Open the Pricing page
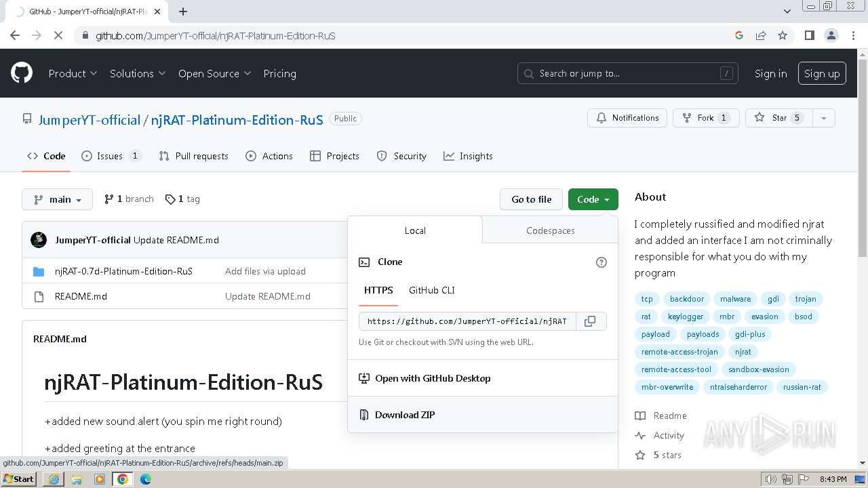The width and height of the screenshot is (868, 488). [x=279, y=73]
